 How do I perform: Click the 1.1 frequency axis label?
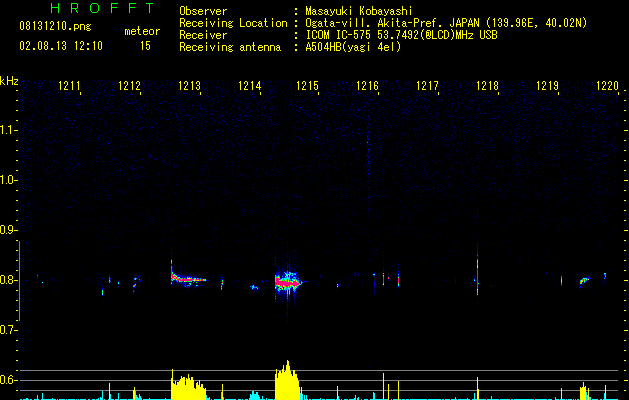[x=9, y=130]
